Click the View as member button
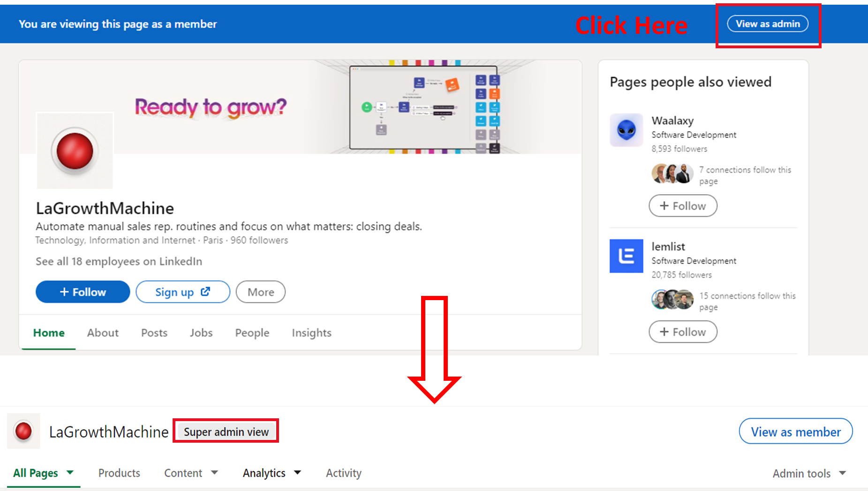This screenshot has width=868, height=491. (x=795, y=431)
